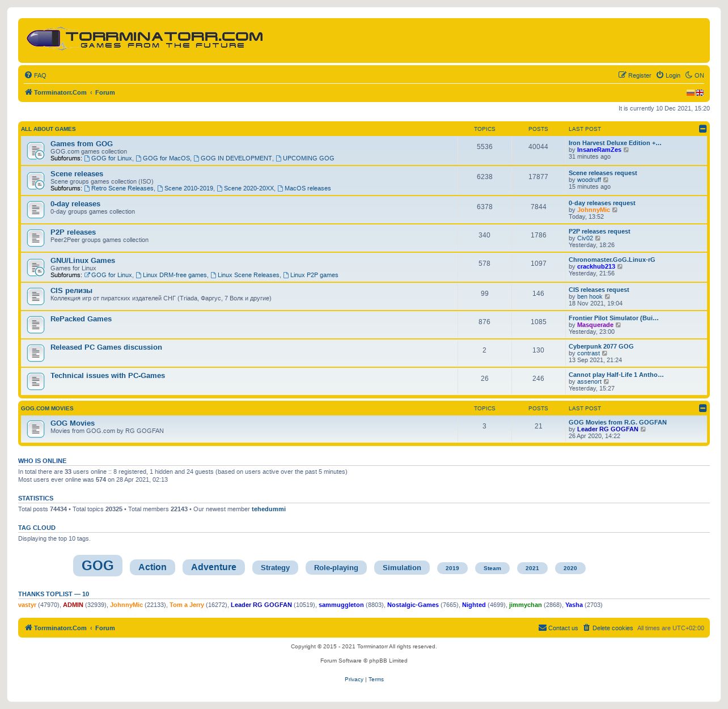The width and height of the screenshot is (728, 709).
Task: Click the Russian flag language icon
Action: coord(691,92)
